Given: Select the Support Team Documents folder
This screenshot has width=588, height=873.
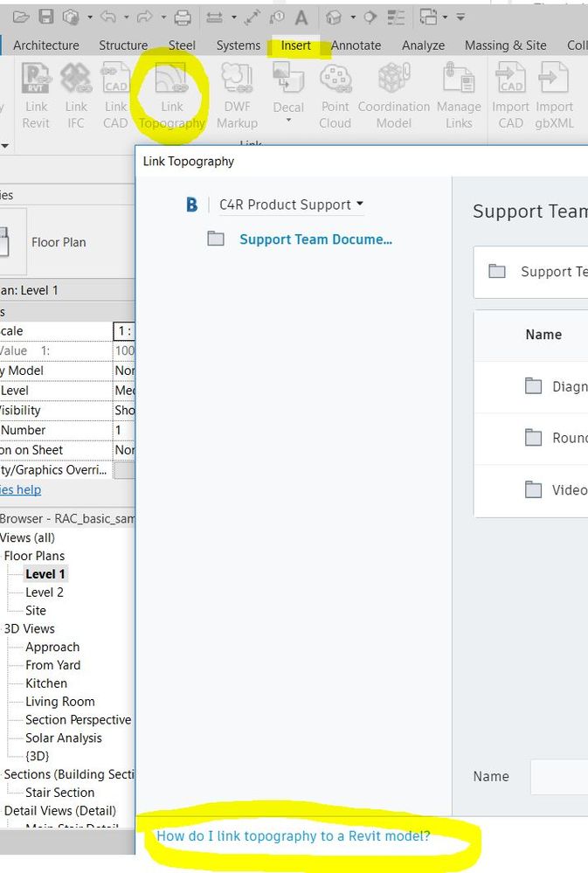Looking at the screenshot, I should pos(315,239).
